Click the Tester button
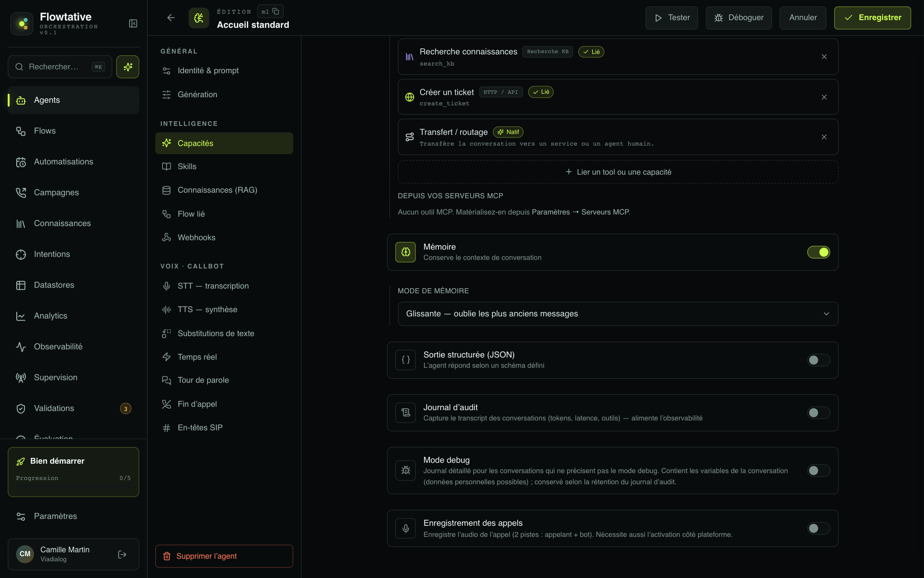Image resolution: width=924 pixels, height=578 pixels. [672, 18]
